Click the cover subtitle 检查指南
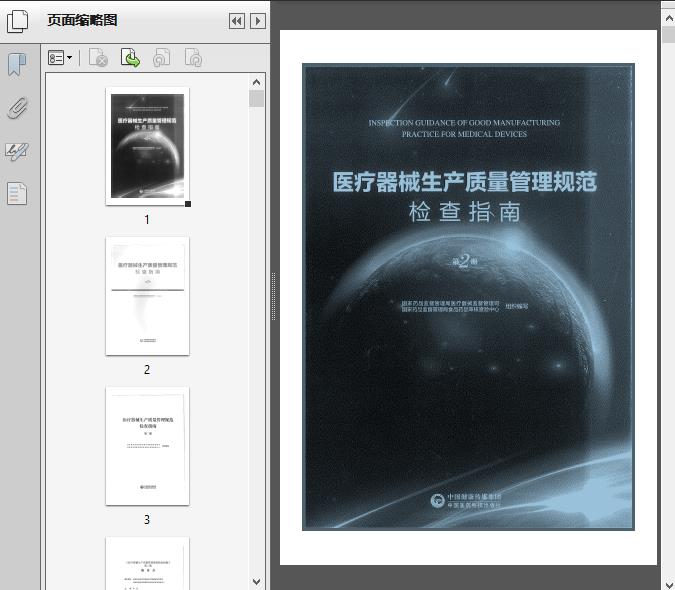 pos(464,212)
